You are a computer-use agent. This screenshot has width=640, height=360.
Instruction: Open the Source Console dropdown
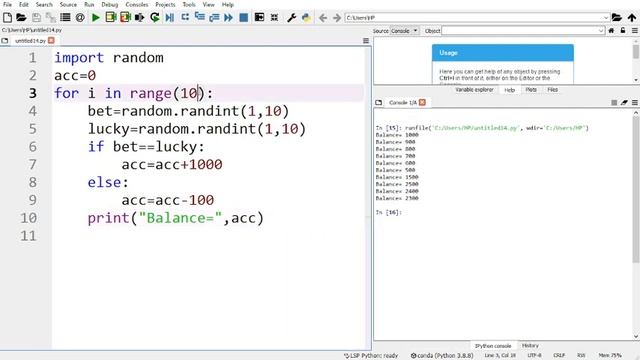pos(404,31)
